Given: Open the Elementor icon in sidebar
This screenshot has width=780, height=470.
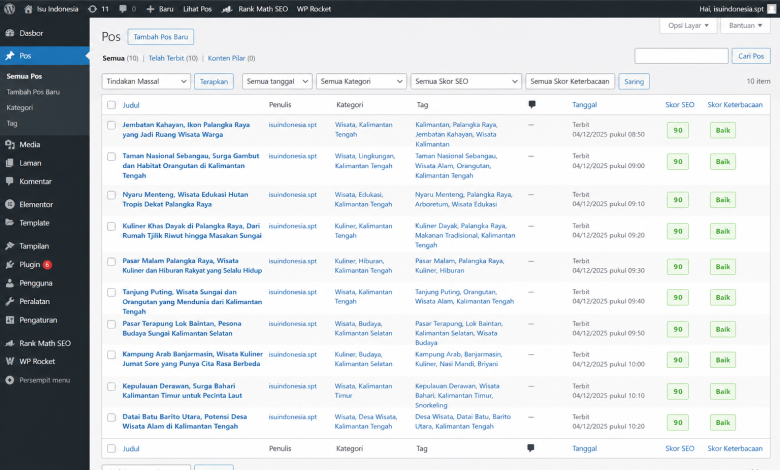Looking at the screenshot, I should [x=9, y=204].
